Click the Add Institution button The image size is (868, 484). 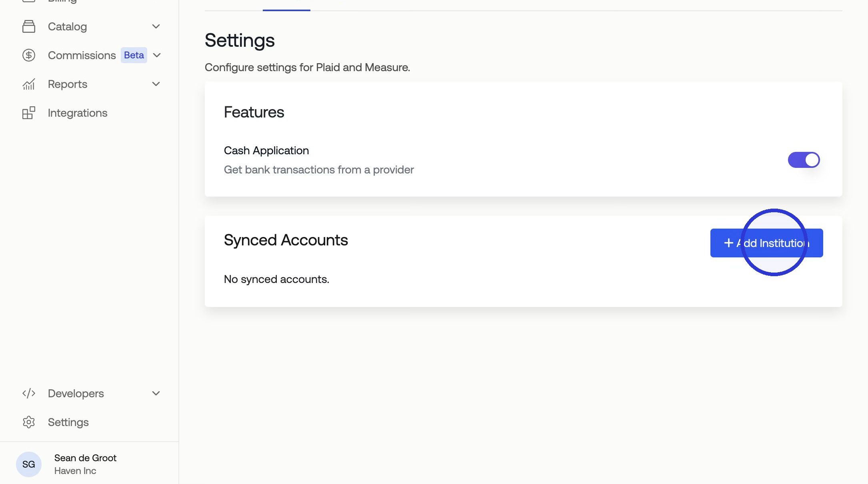coord(766,243)
